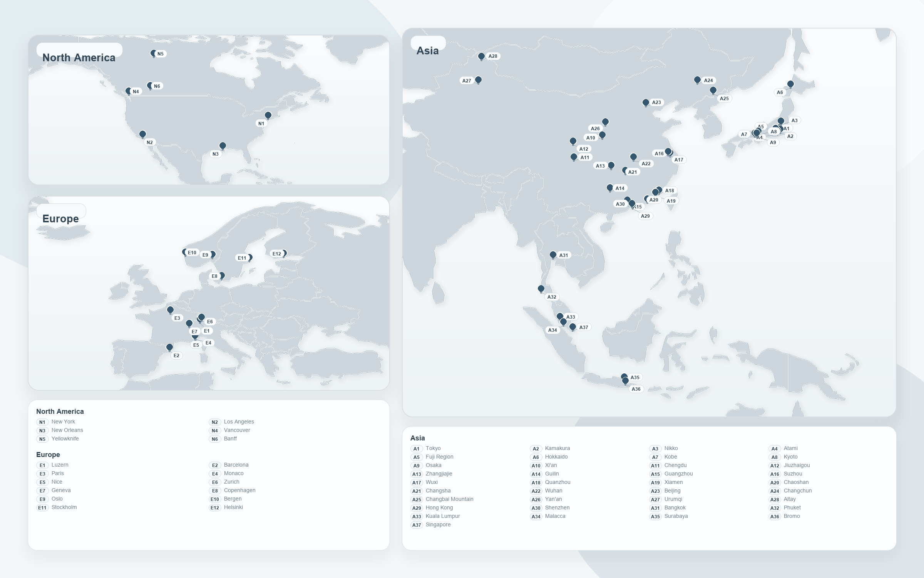Image resolution: width=924 pixels, height=578 pixels.
Task: Select the A31 Bangkok map pin
Action: tap(553, 254)
